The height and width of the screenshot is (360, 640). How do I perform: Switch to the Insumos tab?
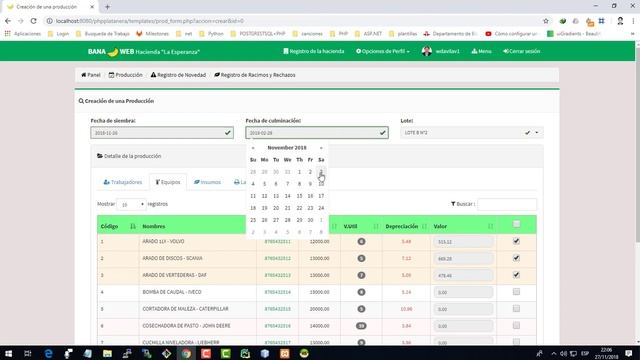[207, 182]
